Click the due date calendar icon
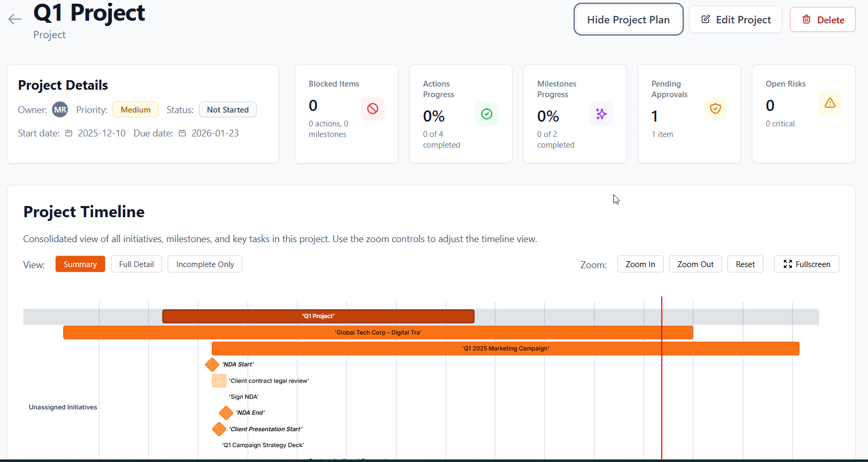The height and width of the screenshot is (462, 868). coord(182,133)
